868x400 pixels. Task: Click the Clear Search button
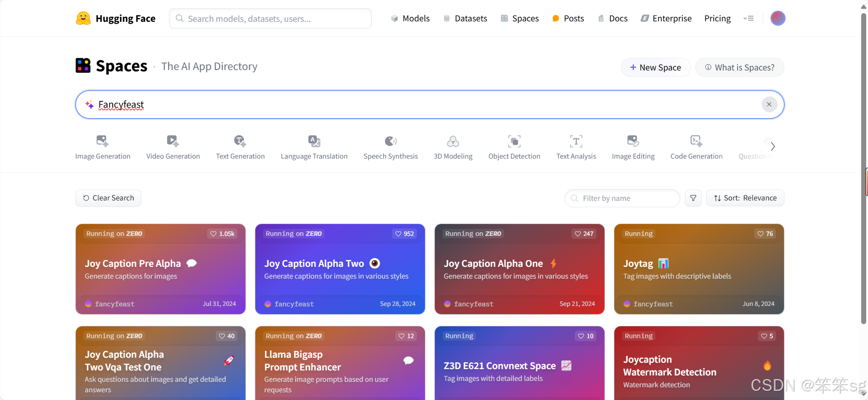click(x=108, y=198)
